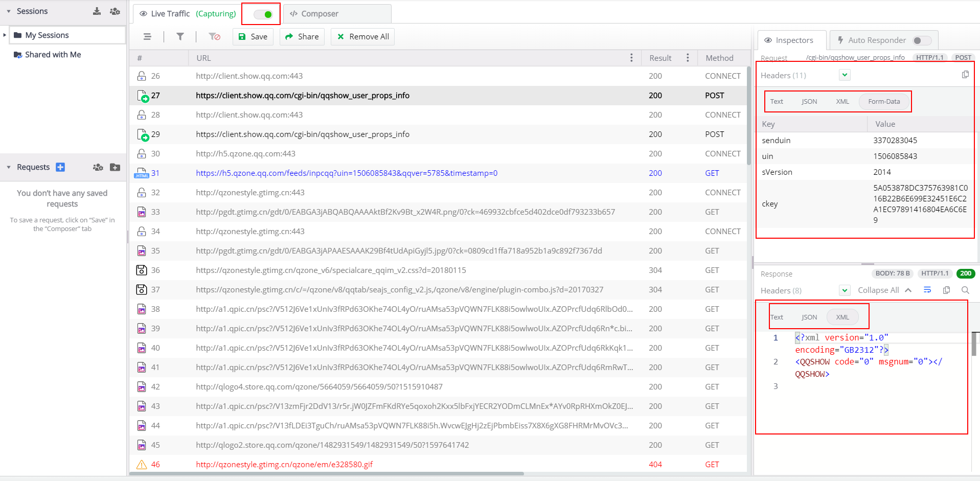The height and width of the screenshot is (481, 980).
Task: Toggle the Live Traffic capturing switch
Action: [263, 14]
